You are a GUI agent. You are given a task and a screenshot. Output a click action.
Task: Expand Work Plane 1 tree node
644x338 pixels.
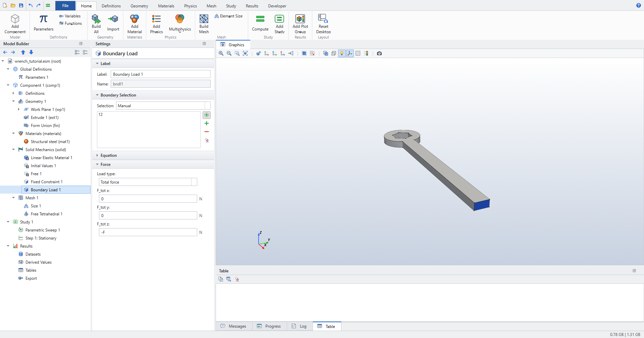point(19,110)
